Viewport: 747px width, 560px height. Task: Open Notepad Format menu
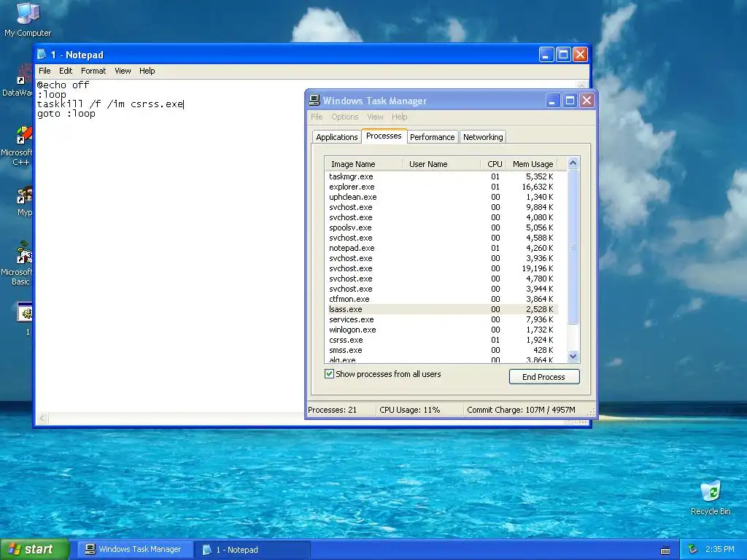(x=93, y=71)
